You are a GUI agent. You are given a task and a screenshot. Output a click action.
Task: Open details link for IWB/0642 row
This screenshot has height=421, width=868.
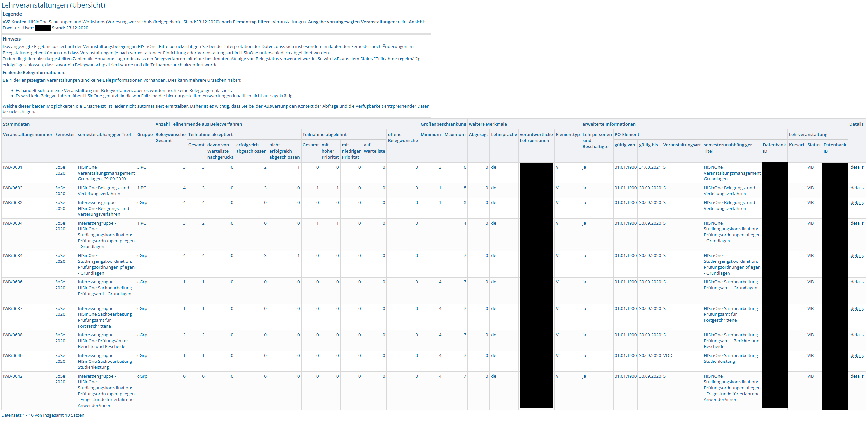[857, 376]
